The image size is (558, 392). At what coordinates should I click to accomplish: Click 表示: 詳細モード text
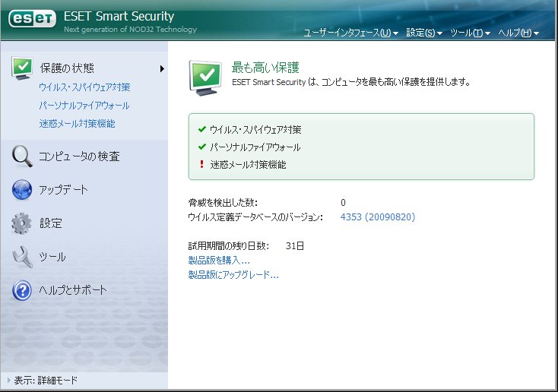[x=46, y=381]
